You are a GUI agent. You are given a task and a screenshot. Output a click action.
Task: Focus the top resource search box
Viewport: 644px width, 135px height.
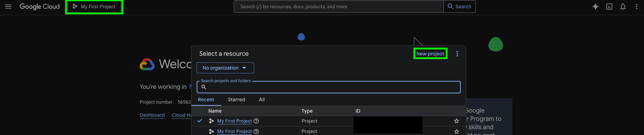[x=339, y=7]
